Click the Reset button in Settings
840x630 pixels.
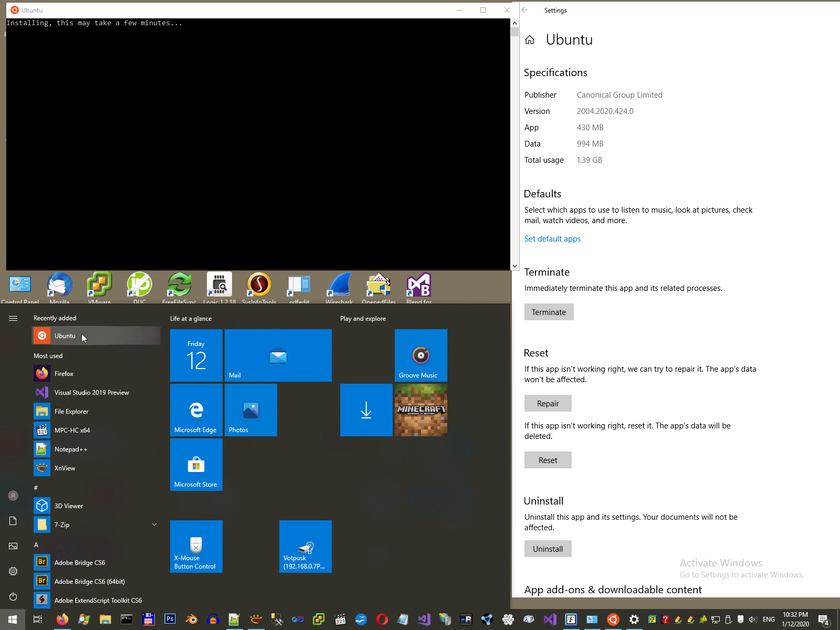(548, 460)
